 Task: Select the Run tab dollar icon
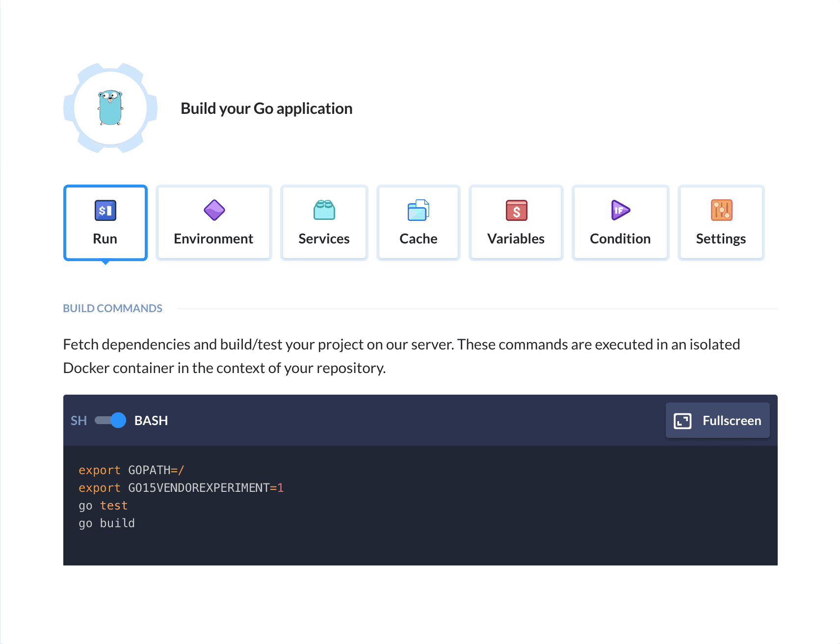[x=105, y=210]
